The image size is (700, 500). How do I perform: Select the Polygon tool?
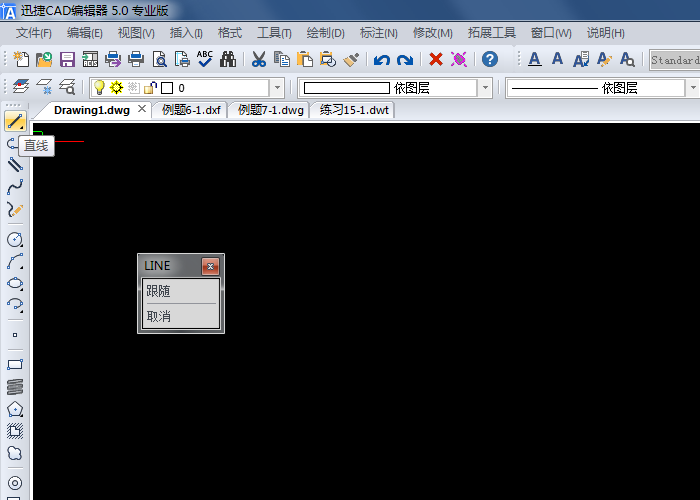click(15, 409)
